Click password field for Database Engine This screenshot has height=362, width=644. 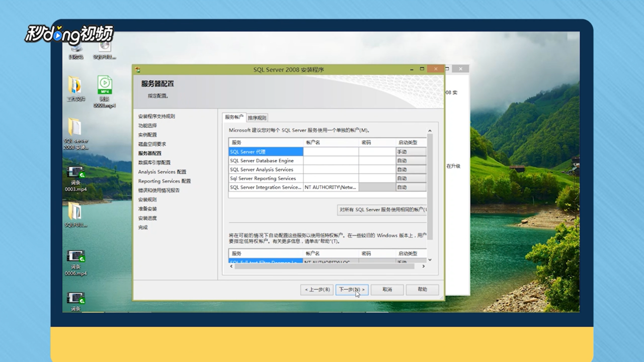pos(377,160)
